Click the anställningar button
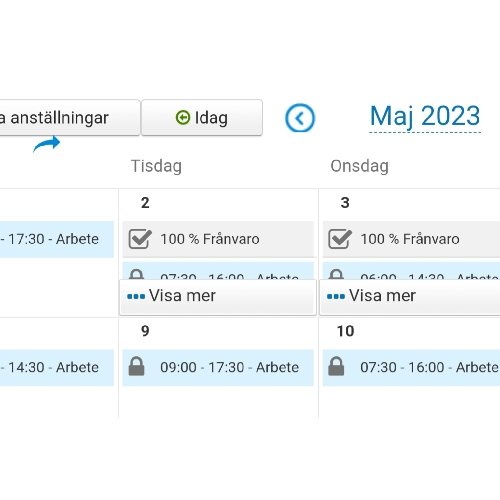This screenshot has height=500, width=500. click(x=69, y=118)
